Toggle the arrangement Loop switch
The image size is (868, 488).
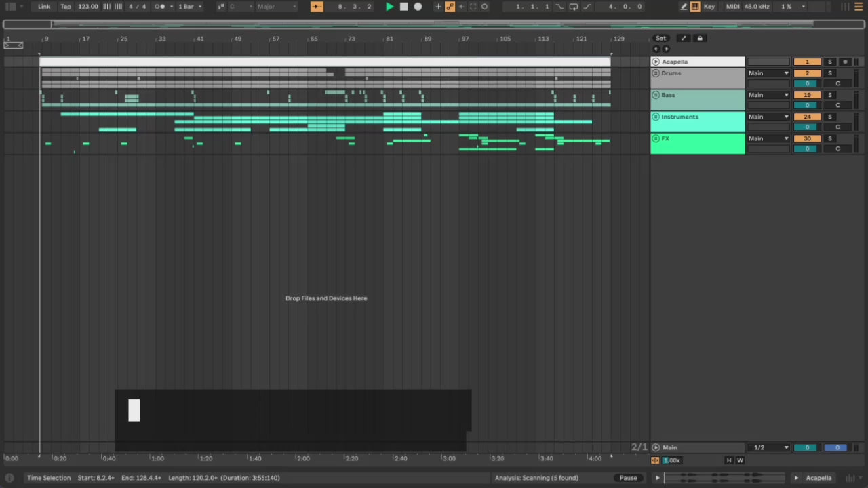tap(573, 7)
